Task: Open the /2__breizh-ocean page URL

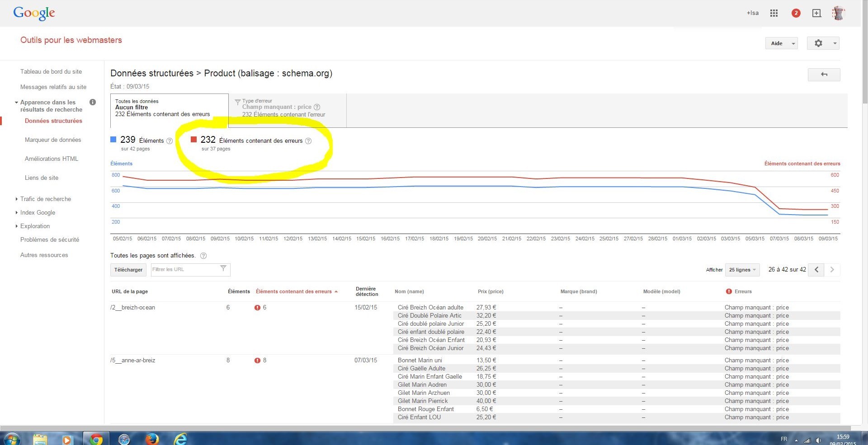Action: click(133, 308)
